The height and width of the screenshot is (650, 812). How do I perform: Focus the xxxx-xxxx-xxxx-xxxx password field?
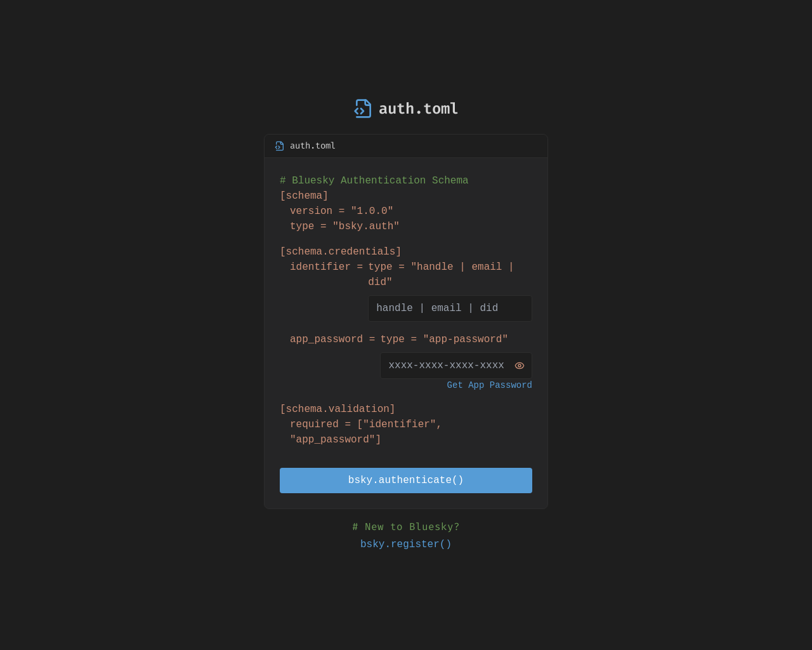[456, 366]
